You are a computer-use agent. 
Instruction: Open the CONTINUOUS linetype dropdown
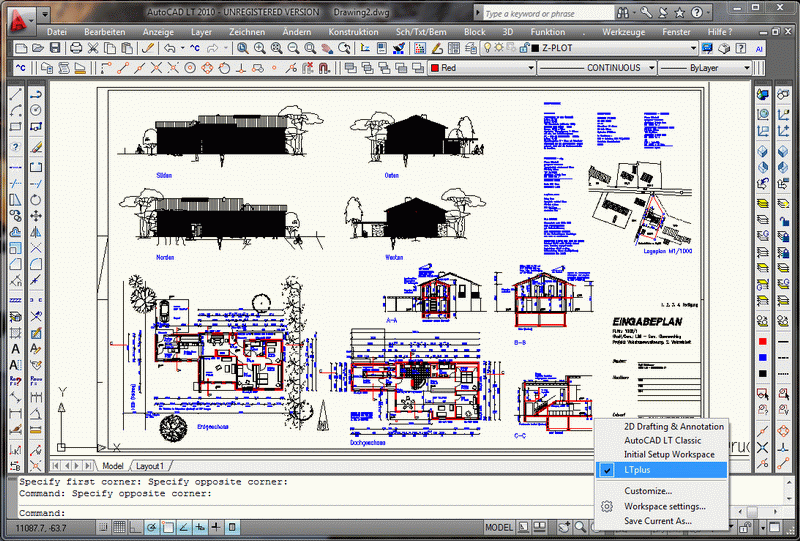(652, 68)
